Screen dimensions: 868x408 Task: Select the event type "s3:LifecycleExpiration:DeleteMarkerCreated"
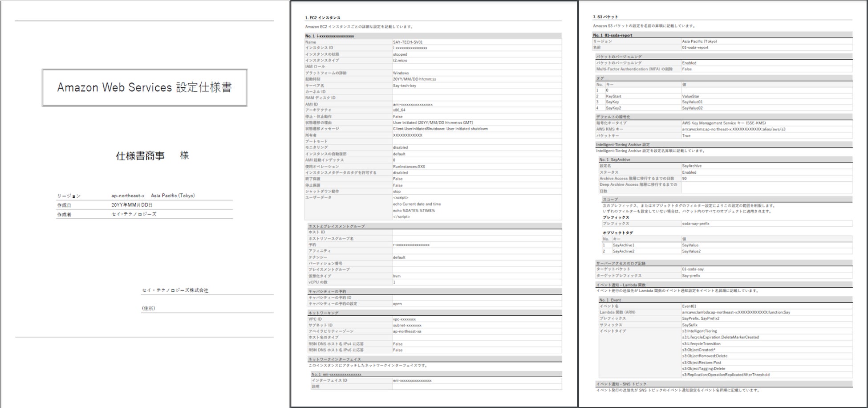click(720, 337)
